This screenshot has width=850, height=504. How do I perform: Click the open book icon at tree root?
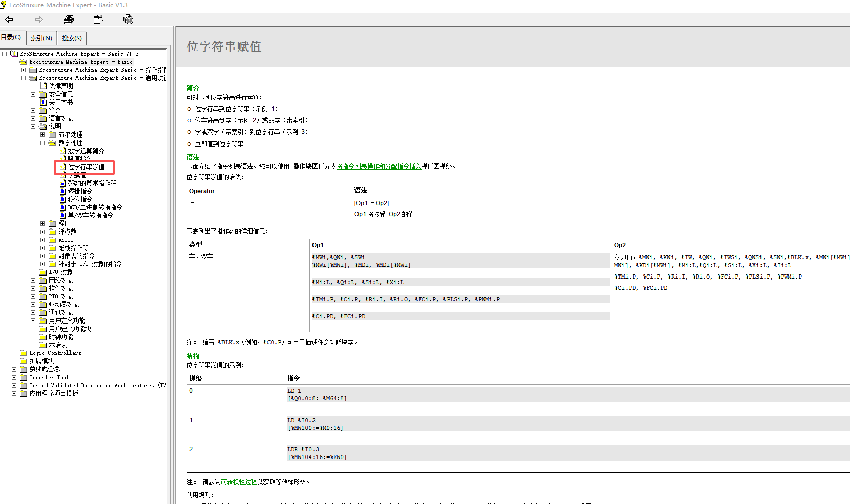coord(14,54)
